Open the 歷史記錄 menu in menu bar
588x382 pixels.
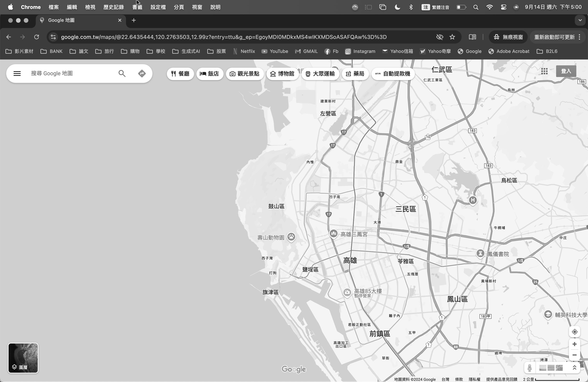point(113,7)
